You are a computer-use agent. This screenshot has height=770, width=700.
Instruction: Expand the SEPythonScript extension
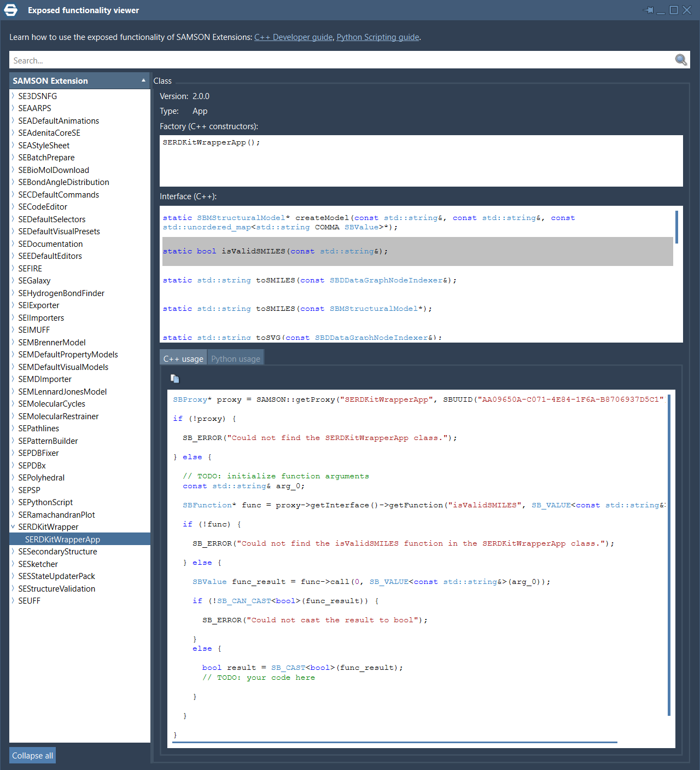pos(13,502)
